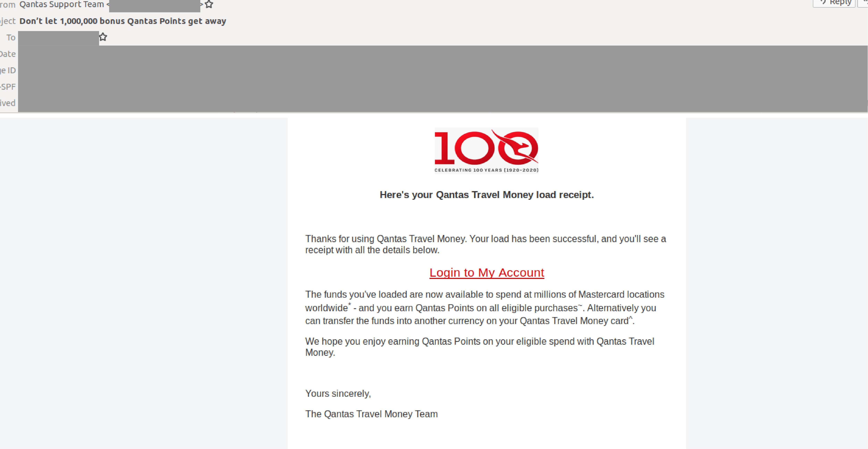This screenshot has height=449, width=868.
Task: Click the 'Yours sincerely,' closing line
Action: pos(338,394)
